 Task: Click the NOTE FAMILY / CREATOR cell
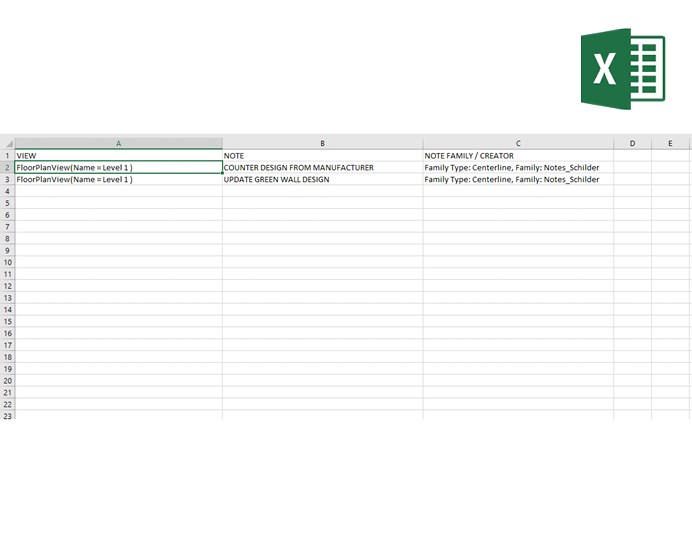point(518,156)
